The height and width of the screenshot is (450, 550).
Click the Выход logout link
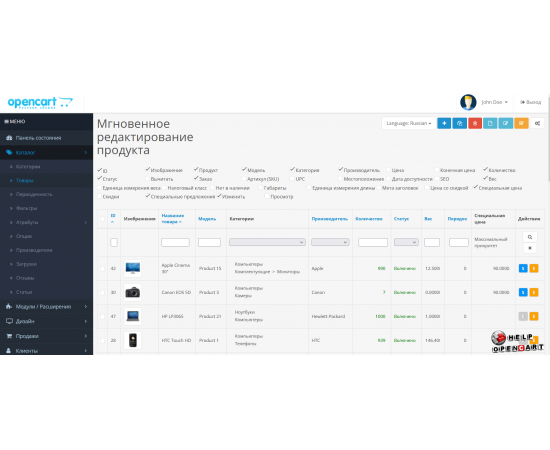[x=531, y=102]
